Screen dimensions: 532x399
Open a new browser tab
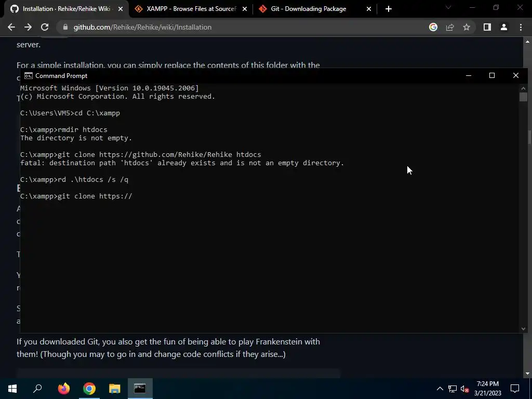click(x=389, y=9)
